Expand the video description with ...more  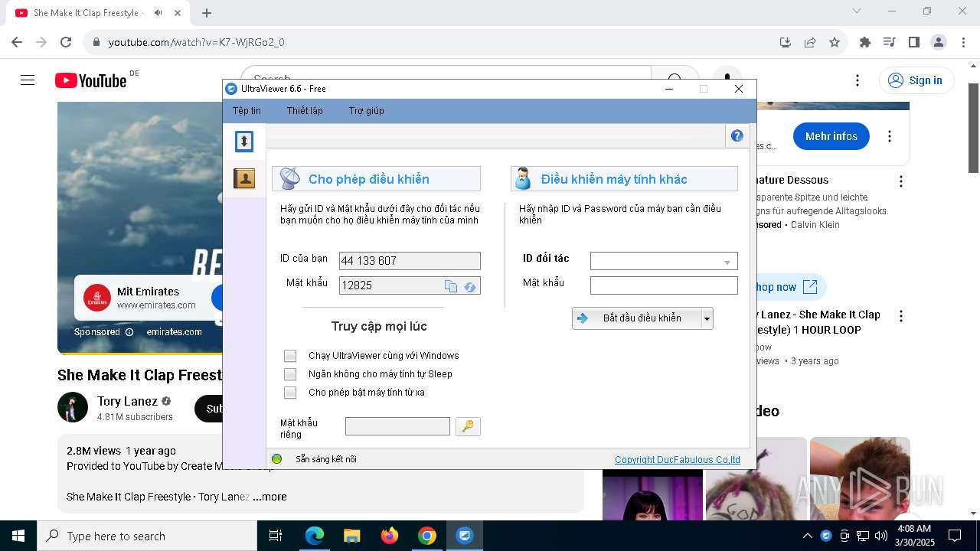[269, 497]
